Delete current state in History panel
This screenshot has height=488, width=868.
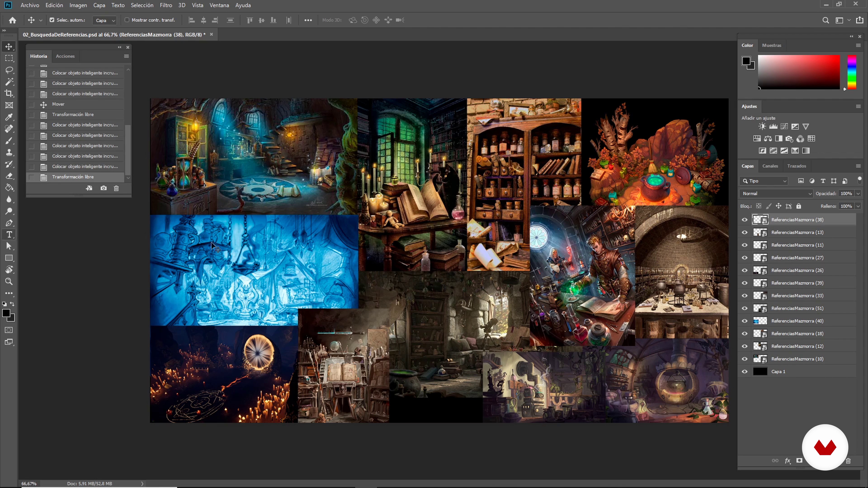click(116, 188)
